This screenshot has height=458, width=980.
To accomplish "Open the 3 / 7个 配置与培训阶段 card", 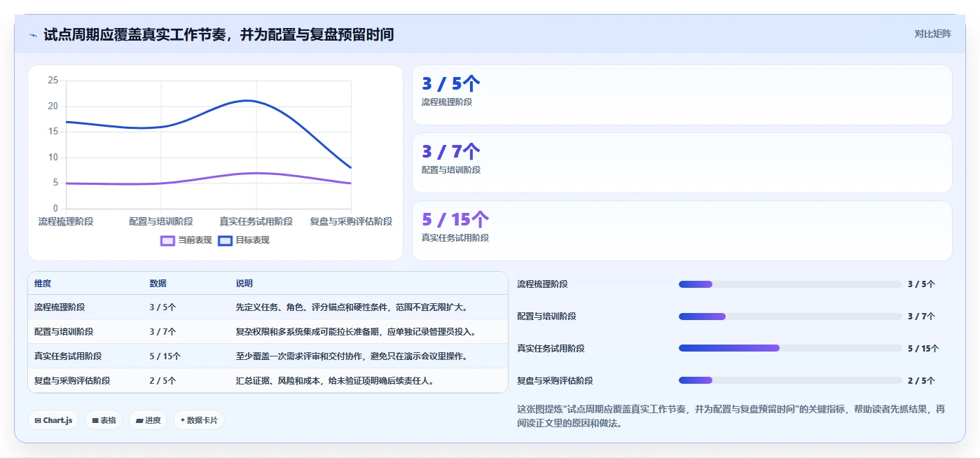I will (682, 163).
